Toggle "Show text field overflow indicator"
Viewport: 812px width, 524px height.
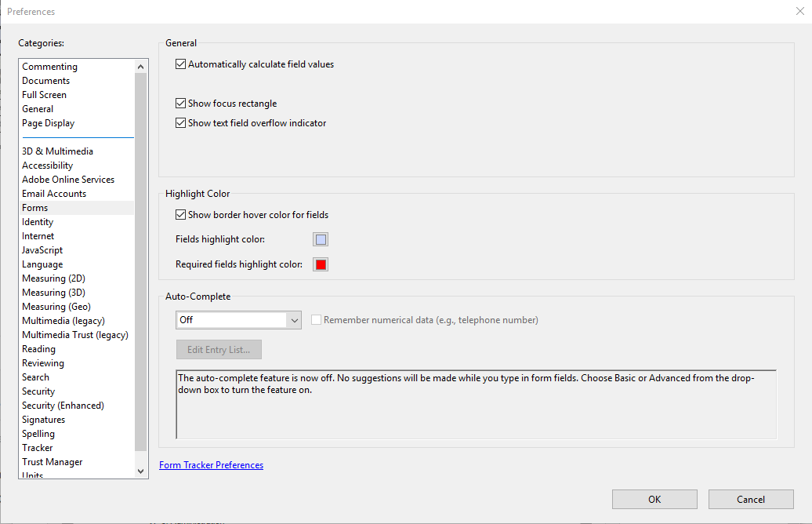(x=180, y=122)
